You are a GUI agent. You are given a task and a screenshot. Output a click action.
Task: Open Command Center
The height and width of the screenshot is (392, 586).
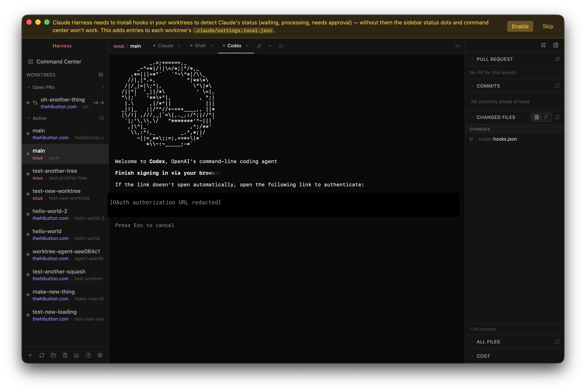click(59, 62)
